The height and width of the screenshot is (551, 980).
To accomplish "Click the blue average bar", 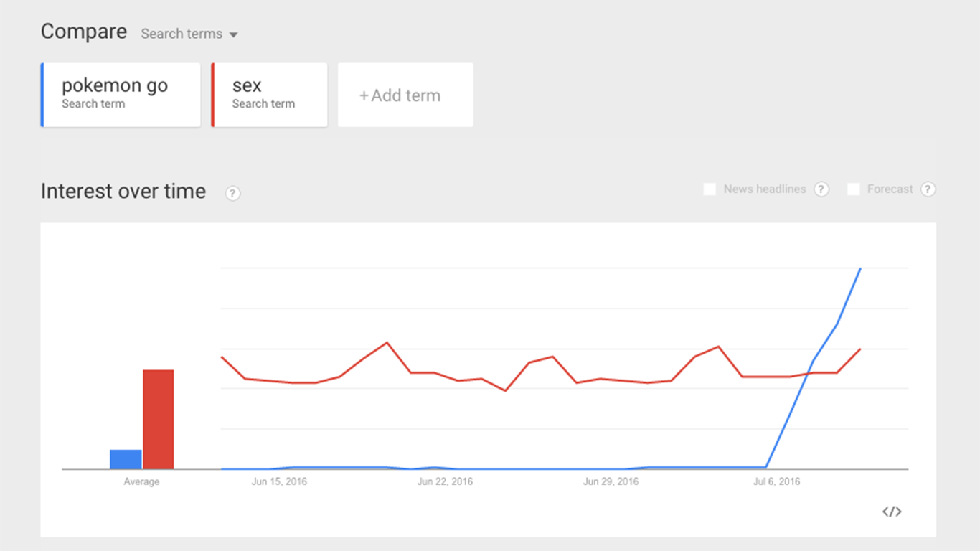I will (126, 459).
